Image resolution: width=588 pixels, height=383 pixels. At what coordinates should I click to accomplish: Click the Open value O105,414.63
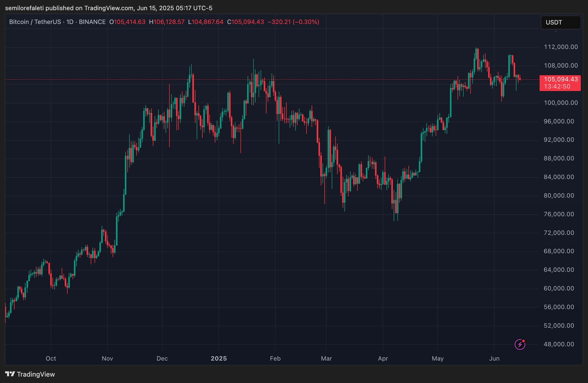pos(127,22)
